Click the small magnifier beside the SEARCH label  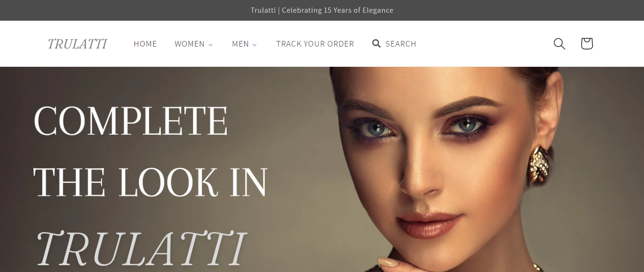pos(376,44)
